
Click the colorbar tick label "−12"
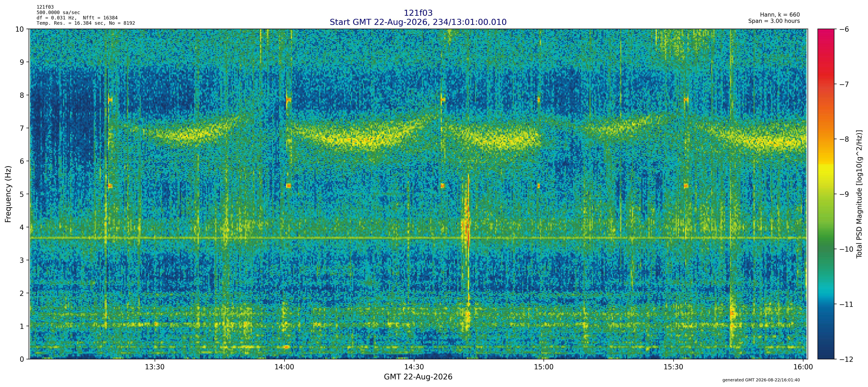point(846,359)
